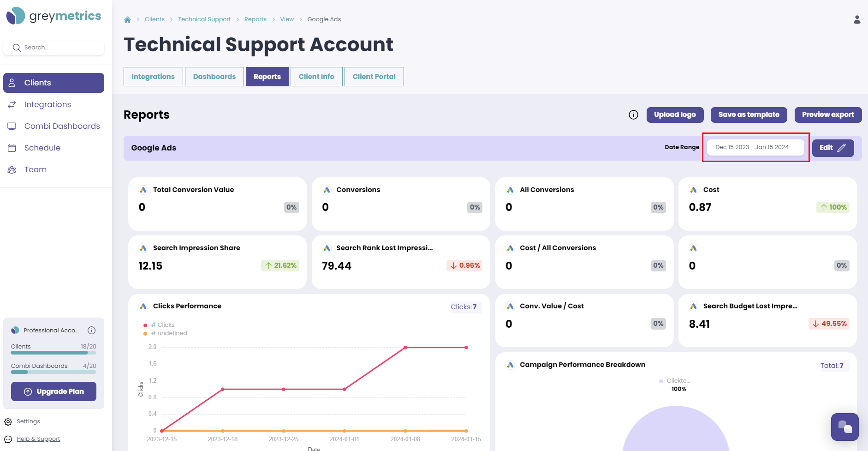868x451 pixels.
Task: Select the Reports tab
Action: (268, 77)
